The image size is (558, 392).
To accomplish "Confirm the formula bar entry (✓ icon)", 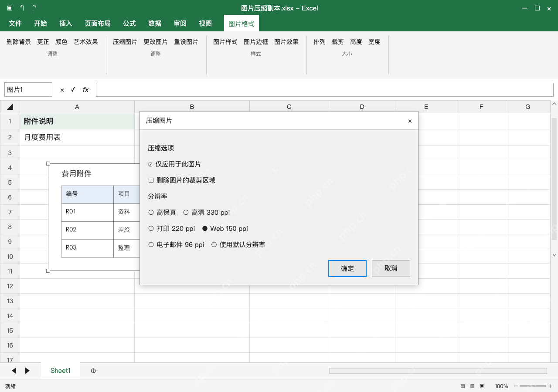I will (73, 90).
